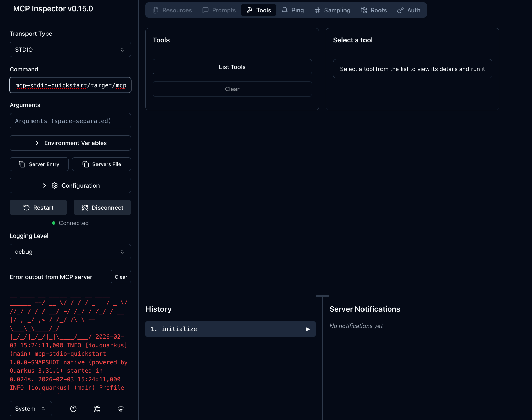This screenshot has height=420, width=532.
Task: Click the Restart refresh icon
Action: pyautogui.click(x=26, y=207)
